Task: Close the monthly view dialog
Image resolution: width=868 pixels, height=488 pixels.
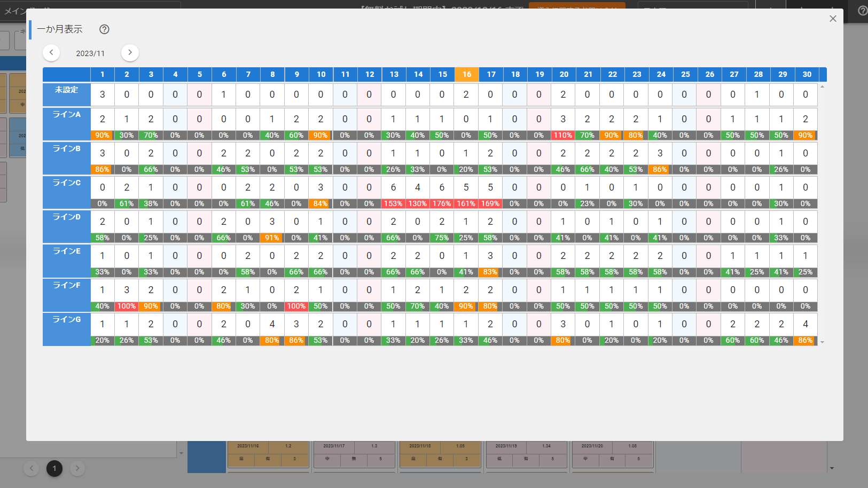Action: 832,19
